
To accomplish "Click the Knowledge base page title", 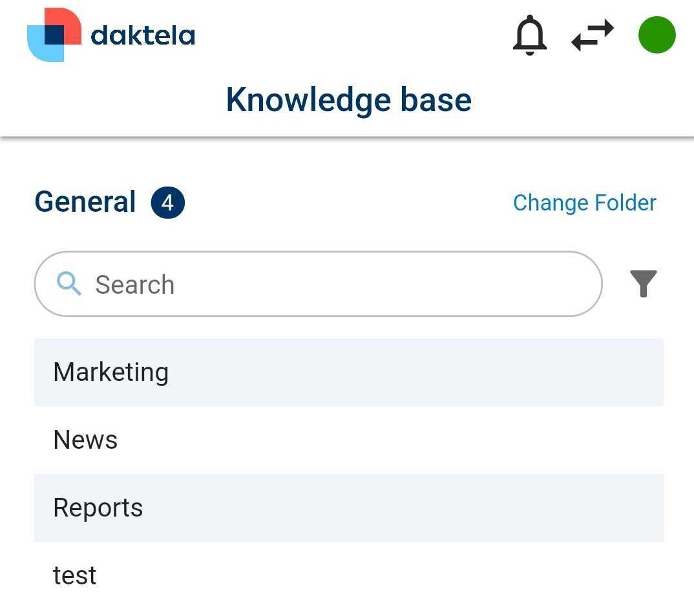I will point(348,100).
